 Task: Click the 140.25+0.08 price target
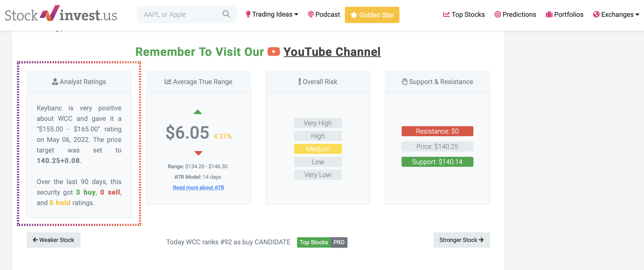pyautogui.click(x=58, y=161)
